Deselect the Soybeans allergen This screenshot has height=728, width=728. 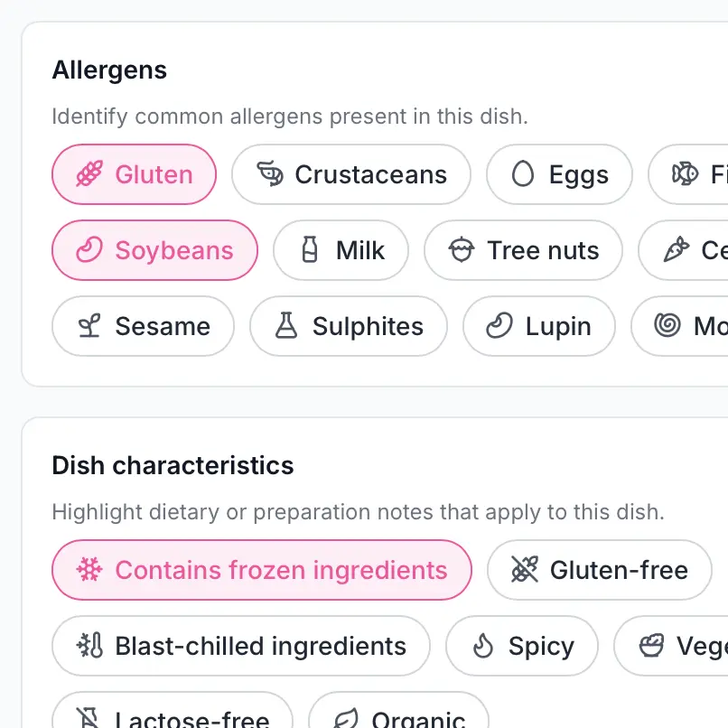(x=154, y=250)
